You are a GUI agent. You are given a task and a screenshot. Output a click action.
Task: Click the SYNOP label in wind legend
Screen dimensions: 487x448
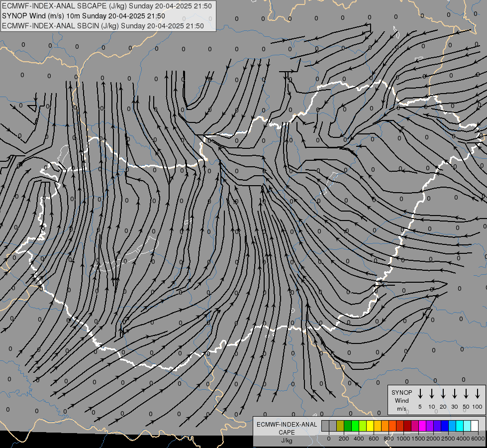[x=401, y=392]
